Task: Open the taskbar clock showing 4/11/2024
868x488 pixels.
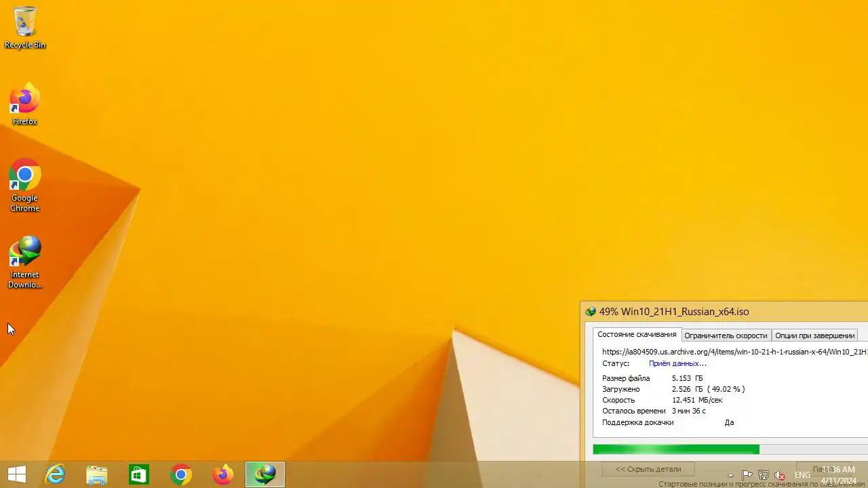Action: pyautogui.click(x=838, y=475)
